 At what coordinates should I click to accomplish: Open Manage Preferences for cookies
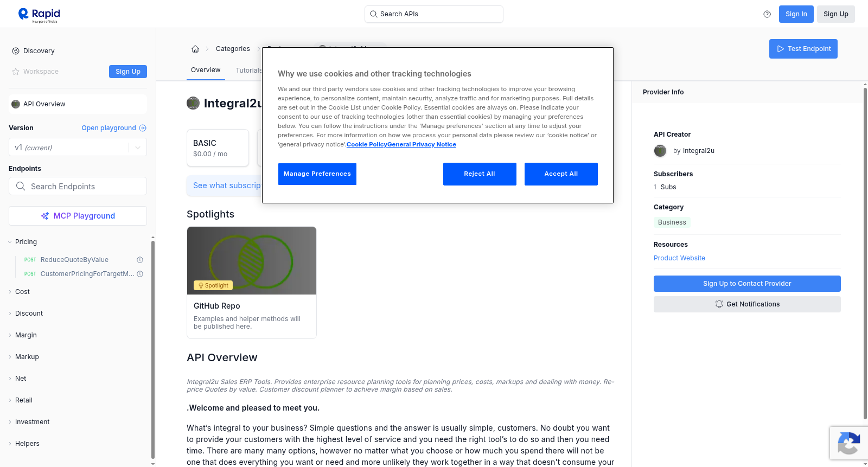point(317,174)
